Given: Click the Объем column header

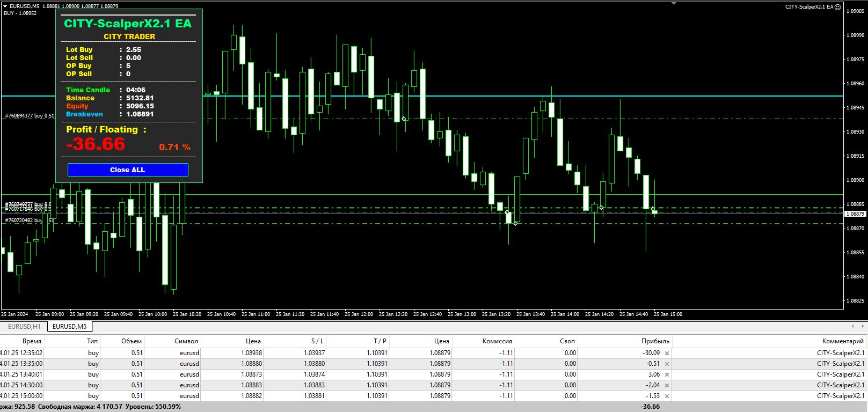Looking at the screenshot, I should point(132,341).
